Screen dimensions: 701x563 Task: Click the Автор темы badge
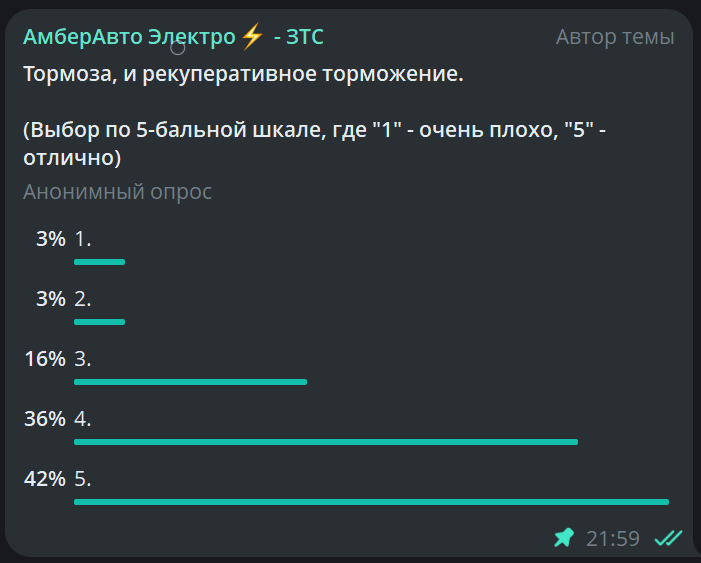[x=615, y=37]
